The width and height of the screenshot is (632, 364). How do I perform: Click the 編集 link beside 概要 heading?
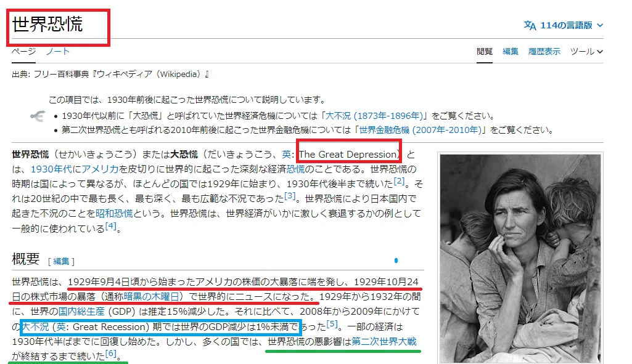pos(61,261)
